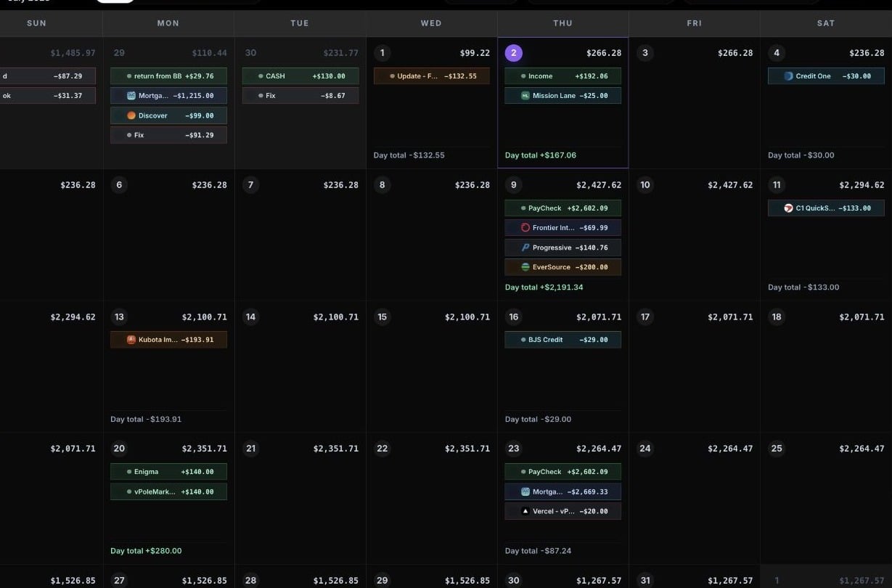Click 'Day total -$133.00' text
Image resolution: width=892 pixels, height=588 pixels.
click(x=803, y=287)
